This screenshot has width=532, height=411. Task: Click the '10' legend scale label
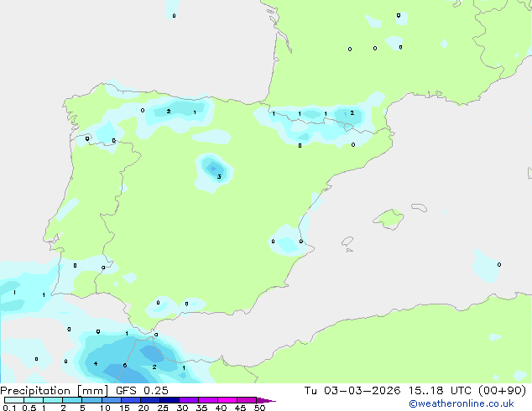[105, 408]
